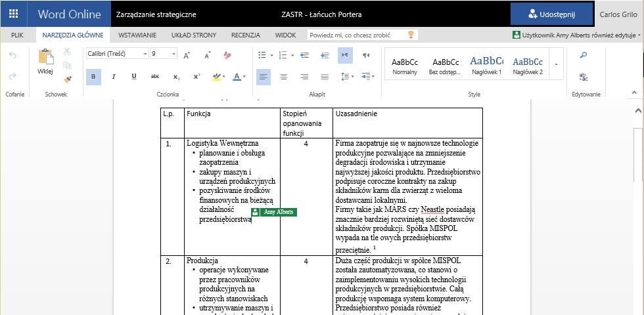Center align the text
Image resolution: width=644 pixels, height=315 pixels.
[283, 77]
